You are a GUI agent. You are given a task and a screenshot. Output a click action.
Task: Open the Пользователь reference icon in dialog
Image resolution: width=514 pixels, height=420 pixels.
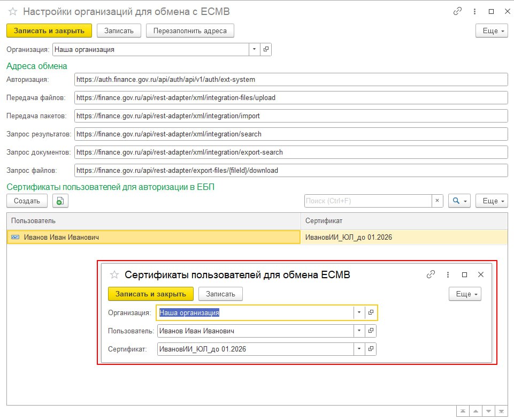pos(371,331)
